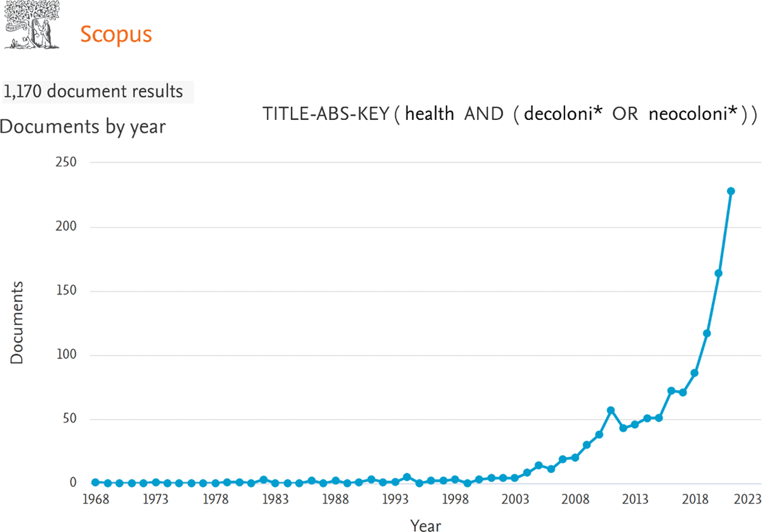Select the first data point at 1968
The height and width of the screenshot is (532, 762).
[x=95, y=482]
